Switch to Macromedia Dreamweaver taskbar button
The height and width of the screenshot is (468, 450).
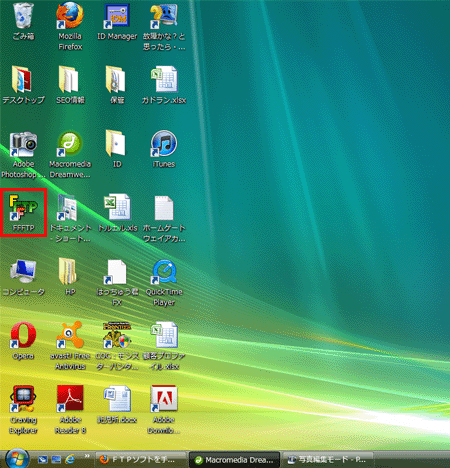(234, 460)
